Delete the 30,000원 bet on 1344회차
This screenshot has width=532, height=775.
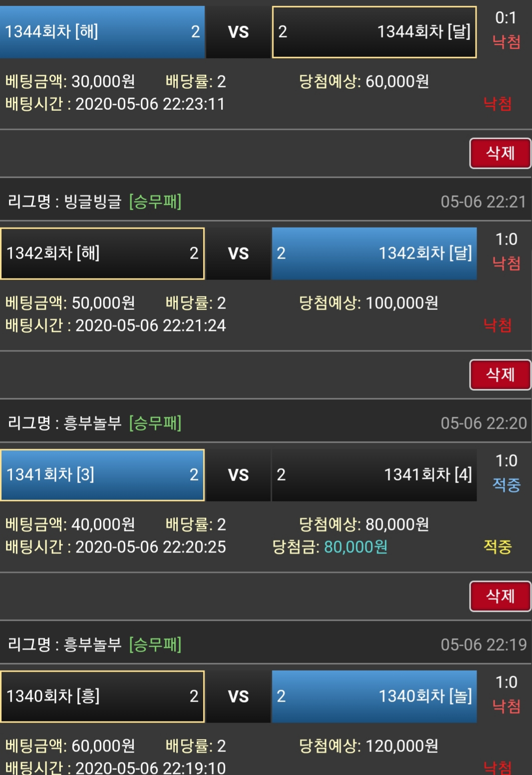pos(500,153)
